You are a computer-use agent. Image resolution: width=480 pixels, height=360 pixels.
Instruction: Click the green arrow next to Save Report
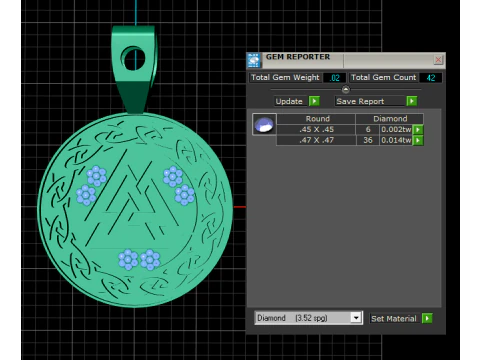pos(412,101)
